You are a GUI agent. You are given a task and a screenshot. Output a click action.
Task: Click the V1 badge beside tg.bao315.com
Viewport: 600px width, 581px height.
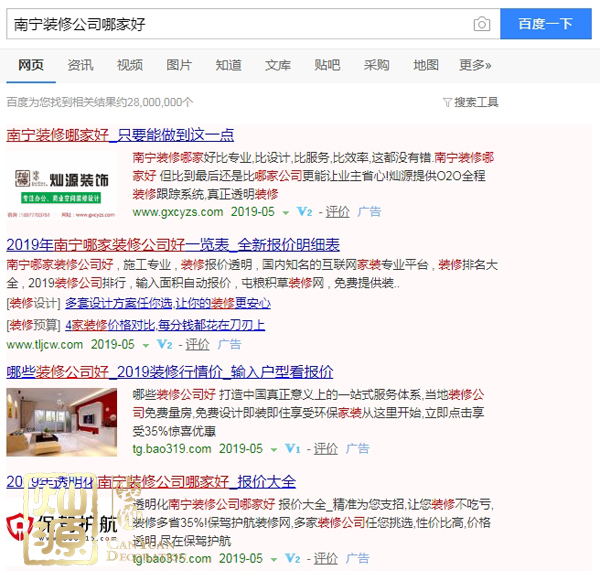(x=293, y=558)
